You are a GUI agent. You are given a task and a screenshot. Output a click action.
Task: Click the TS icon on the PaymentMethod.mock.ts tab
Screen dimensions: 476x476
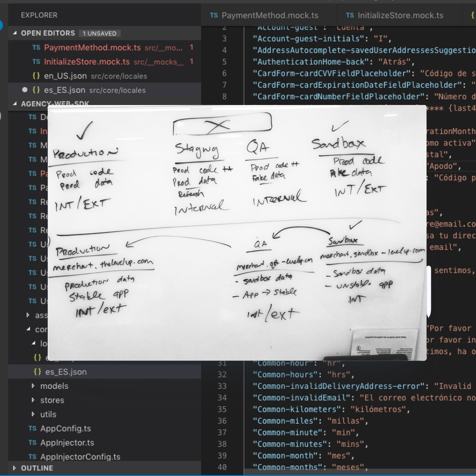[214, 15]
